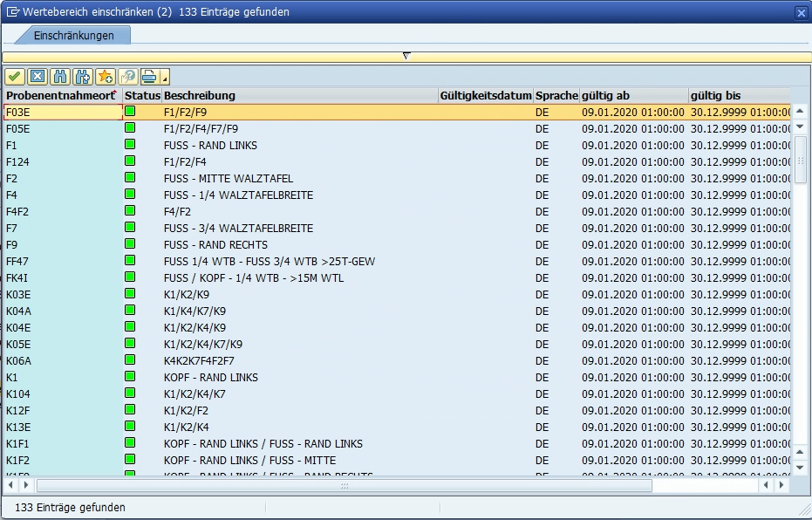Select the FUSS - RAND RECHTS description
The width and height of the screenshot is (812, 520).
coord(215,245)
